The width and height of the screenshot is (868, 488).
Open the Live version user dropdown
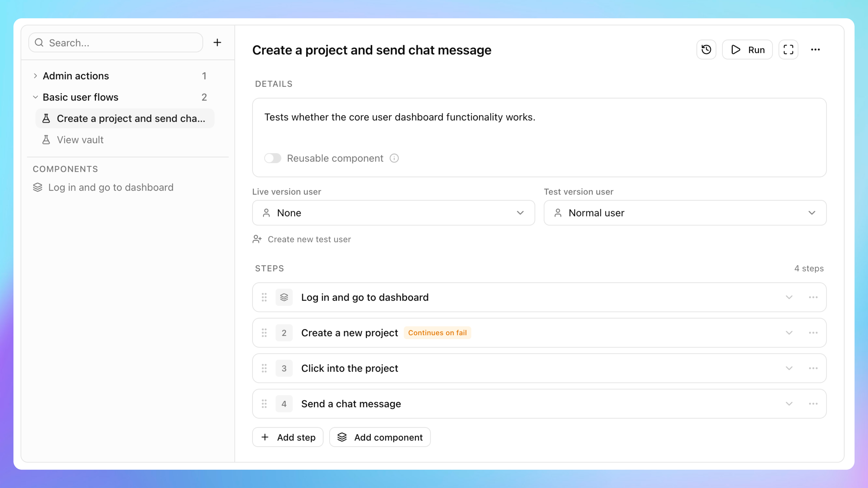(x=393, y=213)
